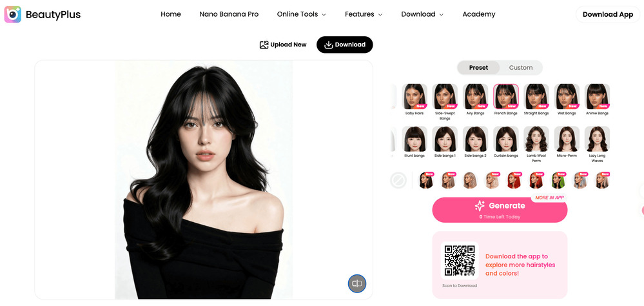
Task: Click the Upload New button
Action: point(283,45)
